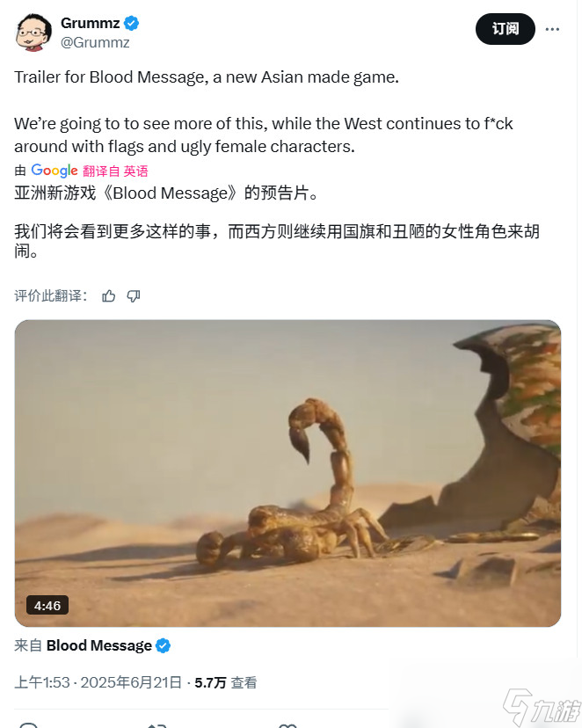Click the repost icon below the post
Image resolution: width=582 pixels, height=728 pixels.
tap(156, 725)
